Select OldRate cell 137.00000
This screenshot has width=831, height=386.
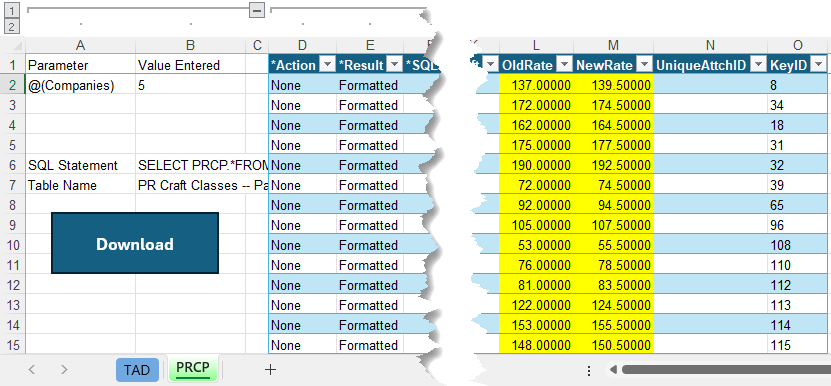pos(536,85)
